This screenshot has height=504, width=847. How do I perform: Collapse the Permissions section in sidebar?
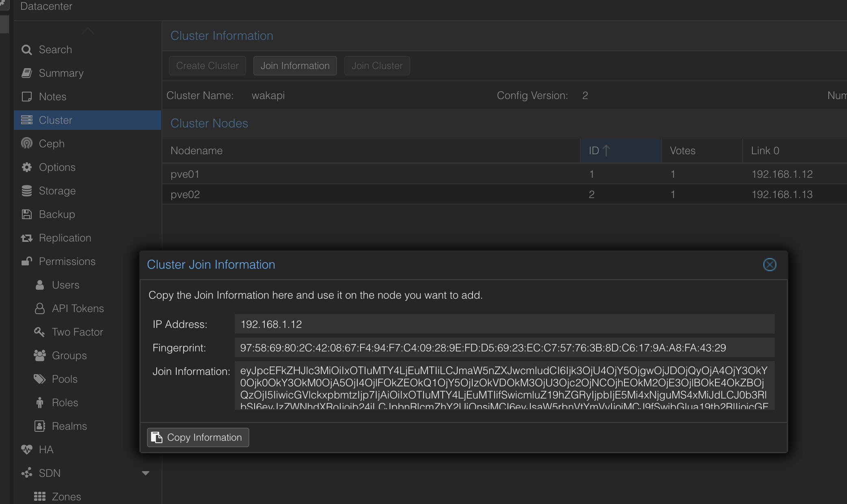pyautogui.click(x=67, y=261)
